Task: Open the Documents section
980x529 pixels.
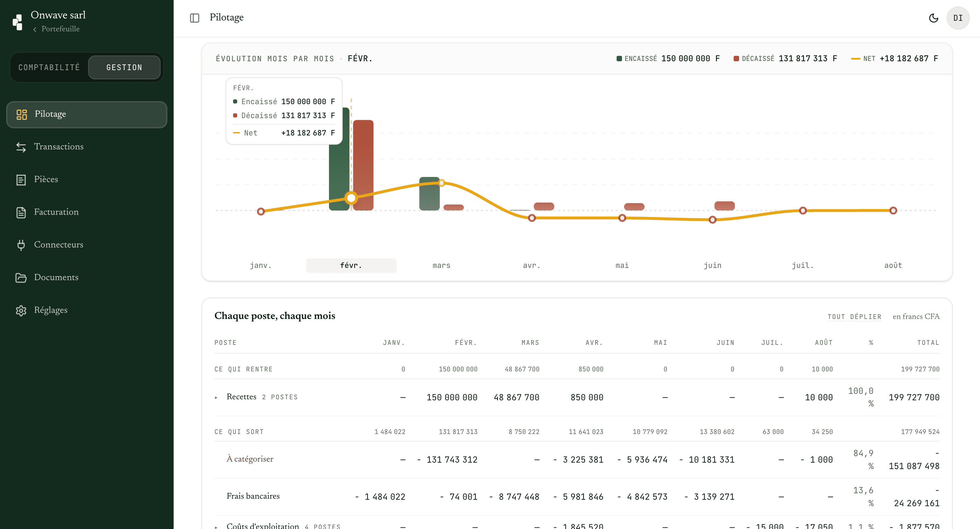Action: coord(87,277)
